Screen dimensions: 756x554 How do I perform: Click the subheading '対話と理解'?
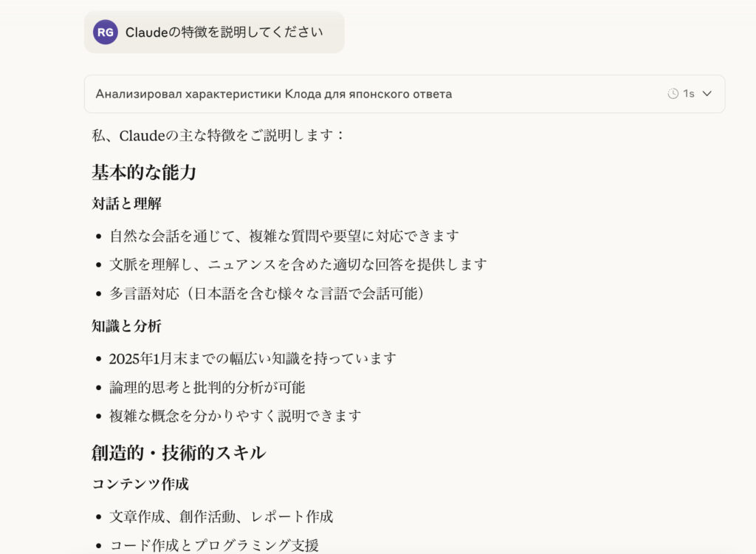click(126, 204)
